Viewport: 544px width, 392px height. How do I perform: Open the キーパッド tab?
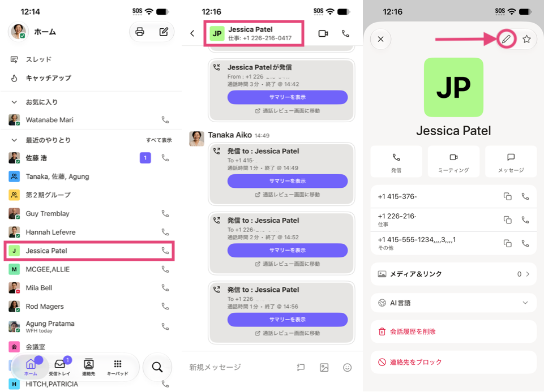(117, 367)
